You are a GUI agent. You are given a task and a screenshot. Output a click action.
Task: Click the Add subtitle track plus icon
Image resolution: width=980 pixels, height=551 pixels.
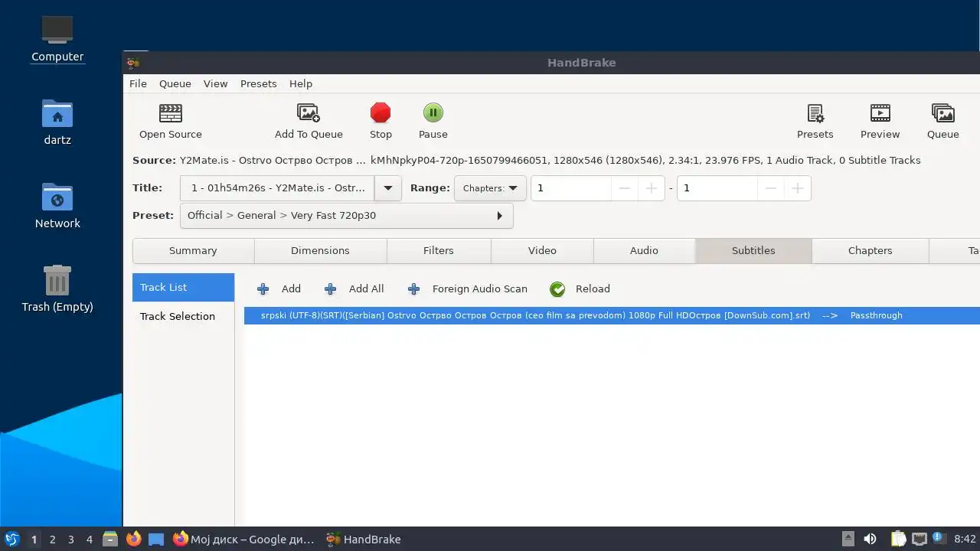(x=263, y=289)
